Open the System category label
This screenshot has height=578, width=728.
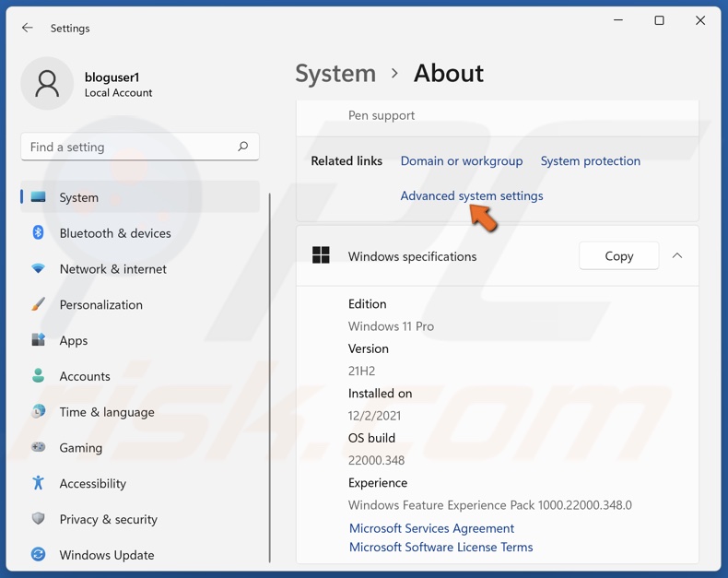click(x=79, y=197)
